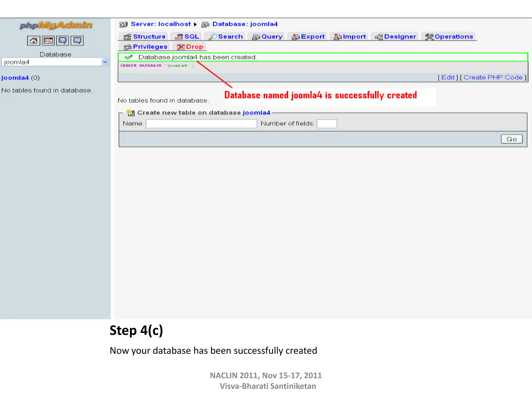Image resolution: width=532 pixels, height=399 pixels.
Task: Open the SQL query window icon
Action: 48,41
